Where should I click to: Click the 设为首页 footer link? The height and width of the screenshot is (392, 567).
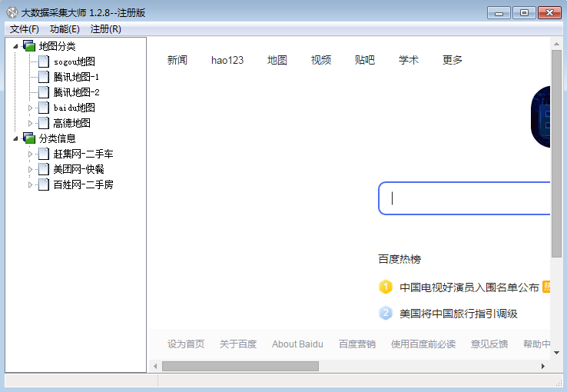pos(186,344)
